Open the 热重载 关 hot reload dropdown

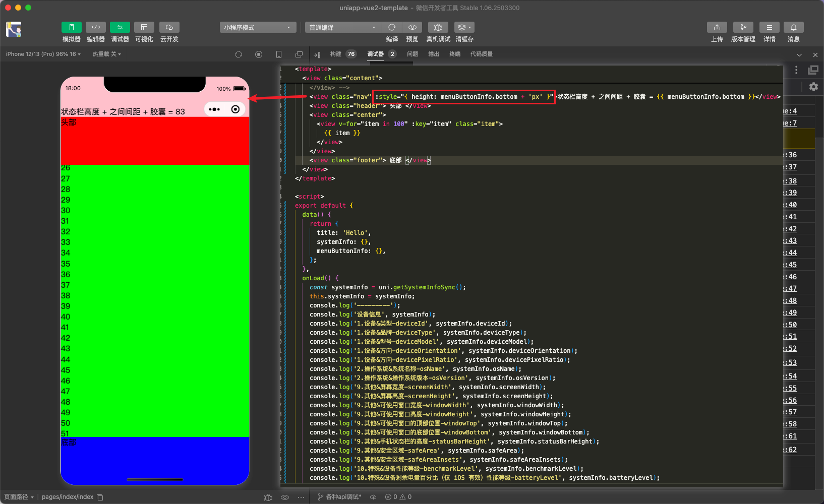tap(106, 54)
